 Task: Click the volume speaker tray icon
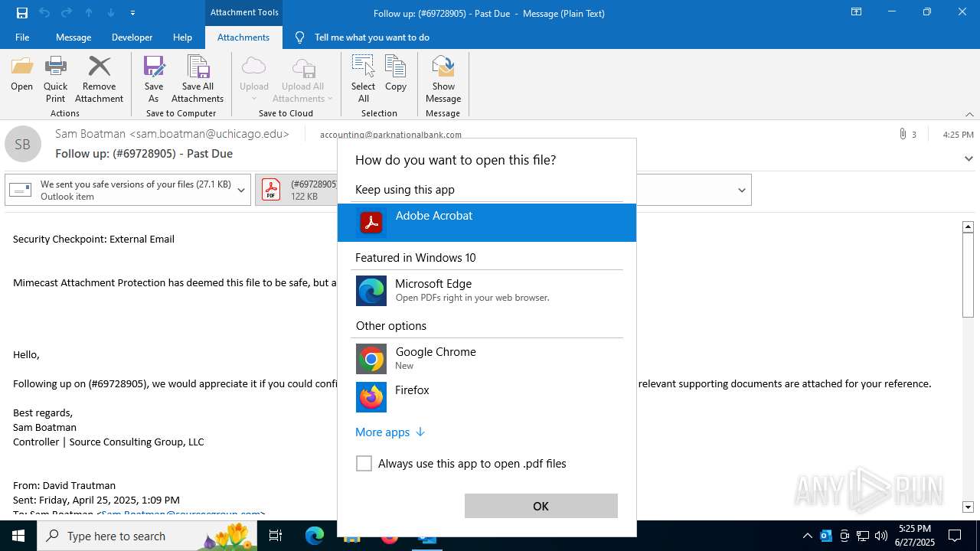click(881, 536)
